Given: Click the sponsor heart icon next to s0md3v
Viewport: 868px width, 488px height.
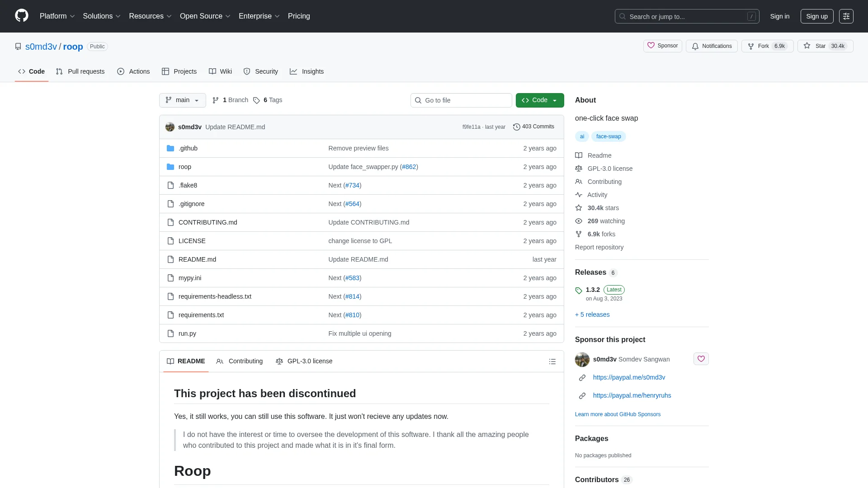Looking at the screenshot, I should [701, 359].
